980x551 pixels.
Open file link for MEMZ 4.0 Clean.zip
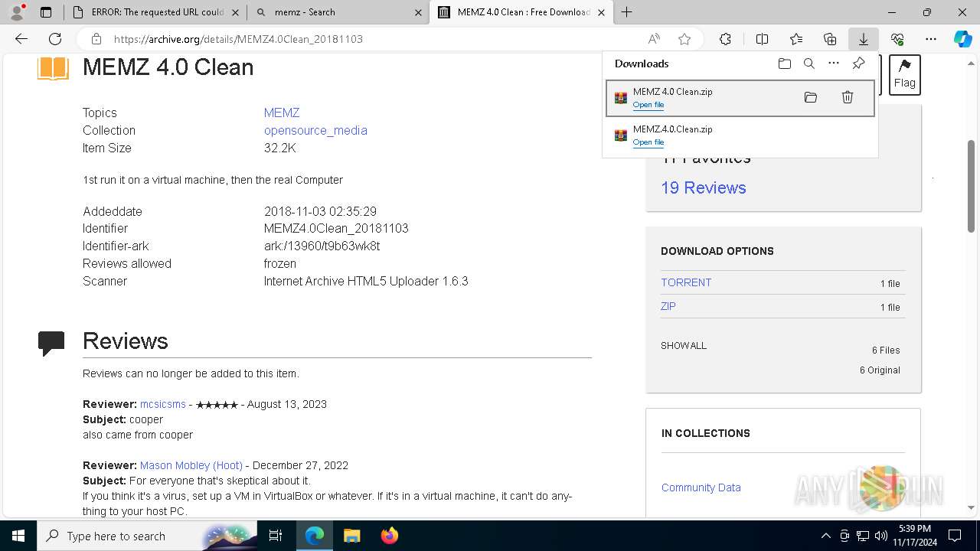pos(648,105)
